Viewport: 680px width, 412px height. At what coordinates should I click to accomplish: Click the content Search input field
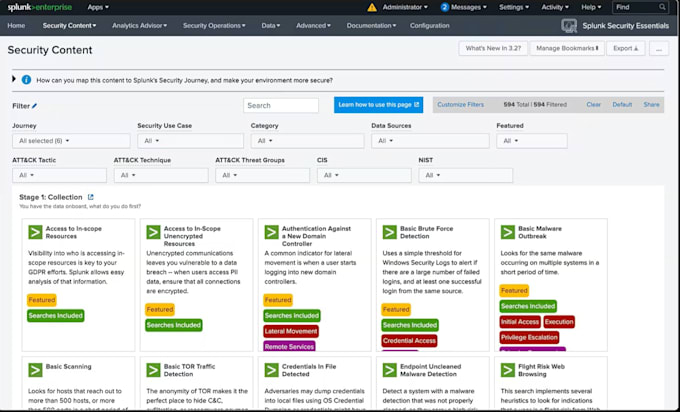coord(281,105)
